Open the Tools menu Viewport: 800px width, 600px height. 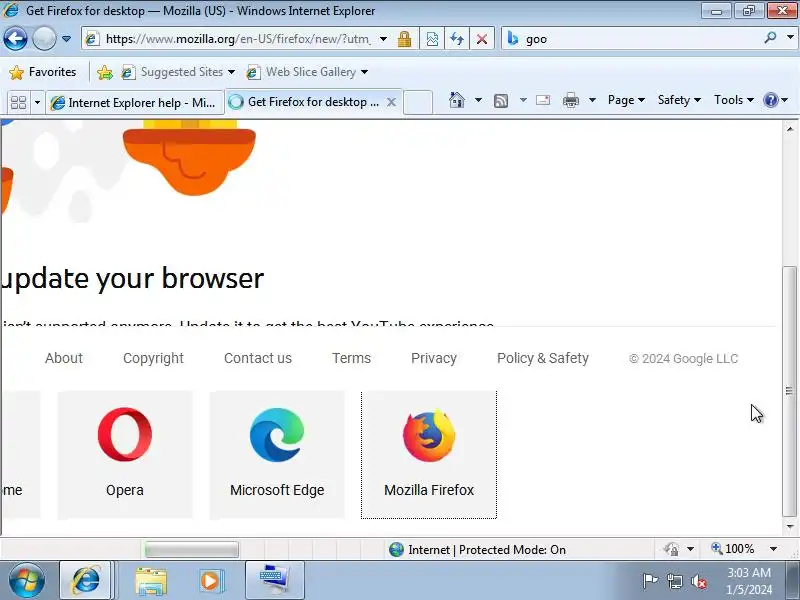[734, 100]
